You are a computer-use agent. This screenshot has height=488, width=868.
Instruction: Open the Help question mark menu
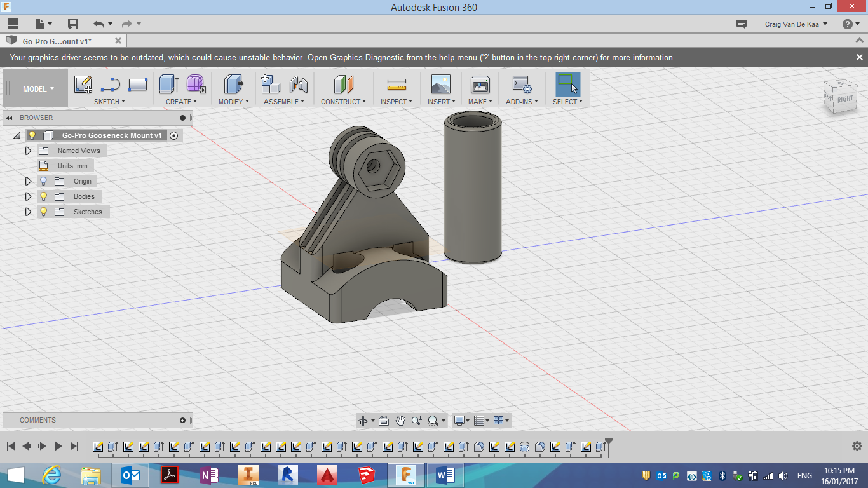pos(851,24)
